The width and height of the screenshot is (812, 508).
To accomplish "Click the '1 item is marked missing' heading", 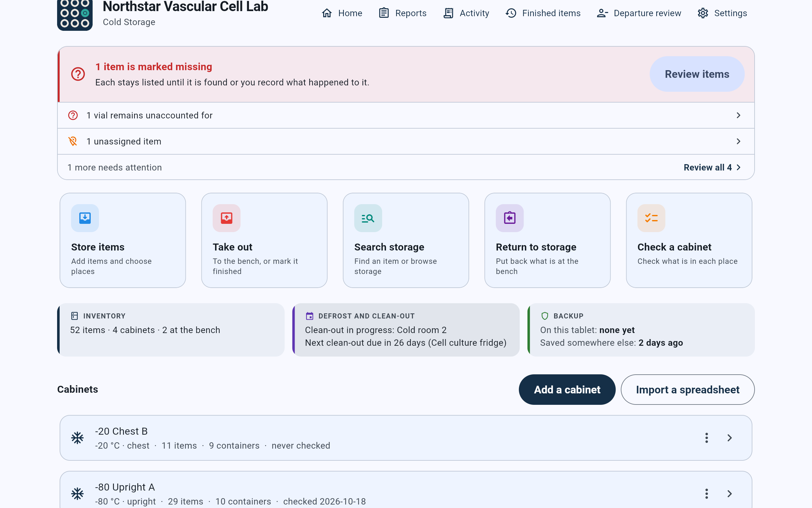I will [x=154, y=67].
